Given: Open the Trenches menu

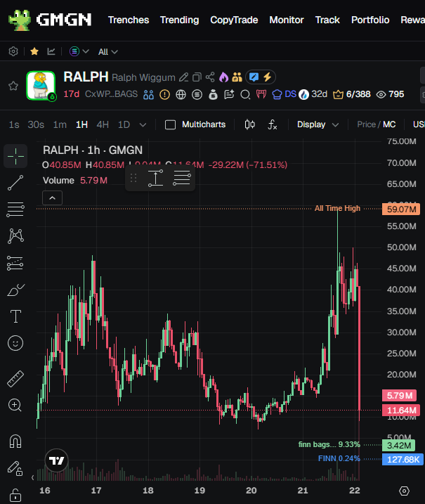Looking at the screenshot, I should coord(129,20).
